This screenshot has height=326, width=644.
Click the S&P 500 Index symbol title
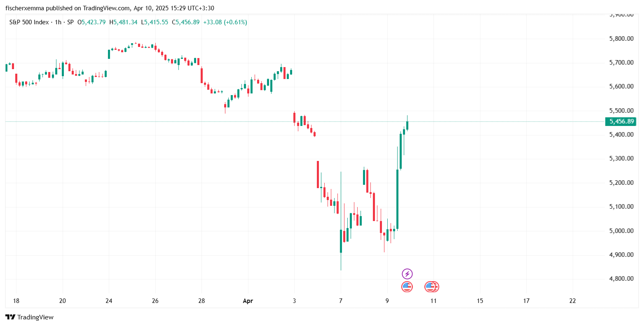29,22
